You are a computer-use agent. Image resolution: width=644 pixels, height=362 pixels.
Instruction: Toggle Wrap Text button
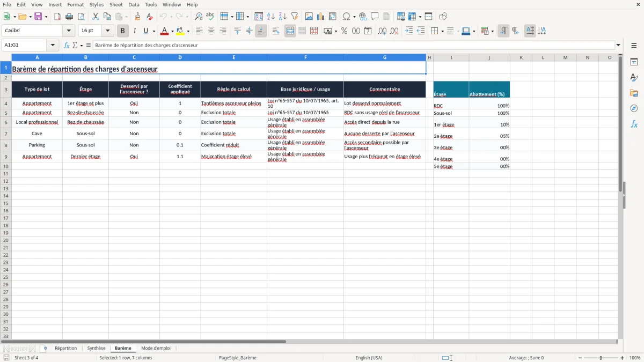click(276, 31)
